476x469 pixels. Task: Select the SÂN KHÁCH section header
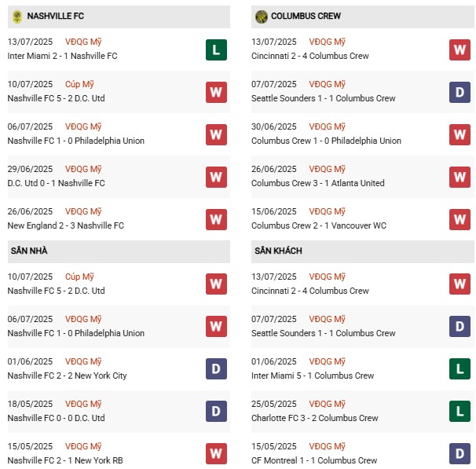(x=278, y=251)
